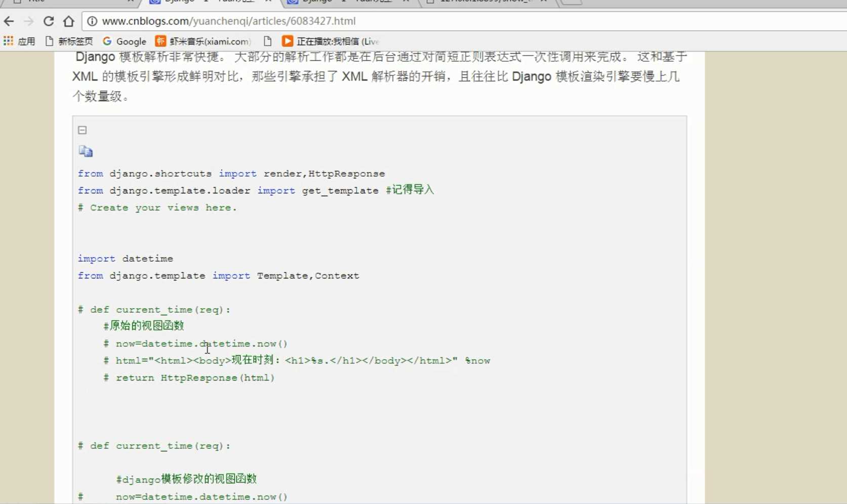Screen dimensions: 847x504
Task: Open the 虾米音乐(xiami.com) bookmark
Action: coord(203,41)
